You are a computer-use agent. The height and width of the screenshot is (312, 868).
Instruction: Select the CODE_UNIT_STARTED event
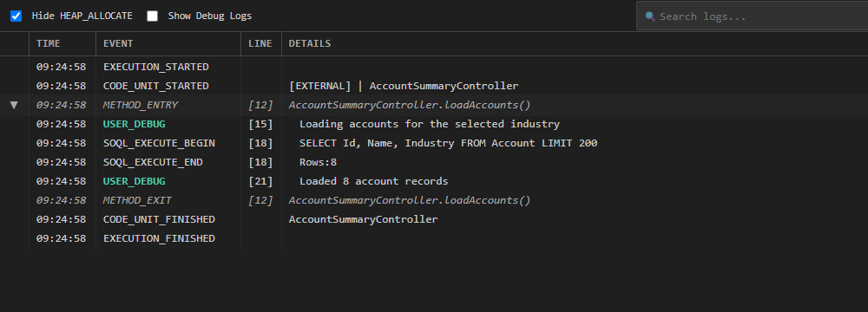coord(156,87)
